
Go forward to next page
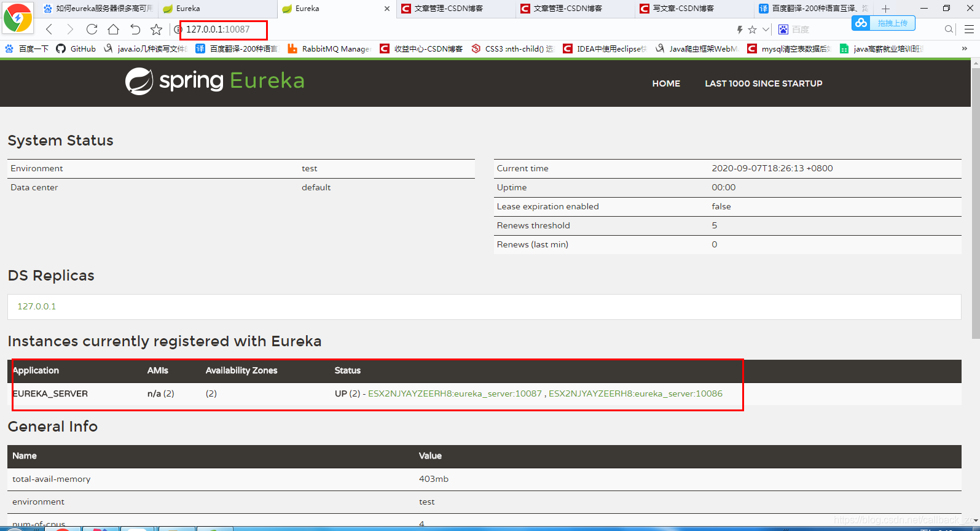pyautogui.click(x=70, y=29)
